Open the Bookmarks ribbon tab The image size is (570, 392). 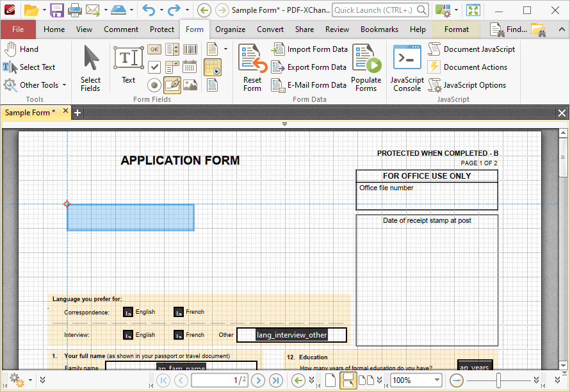(x=379, y=29)
